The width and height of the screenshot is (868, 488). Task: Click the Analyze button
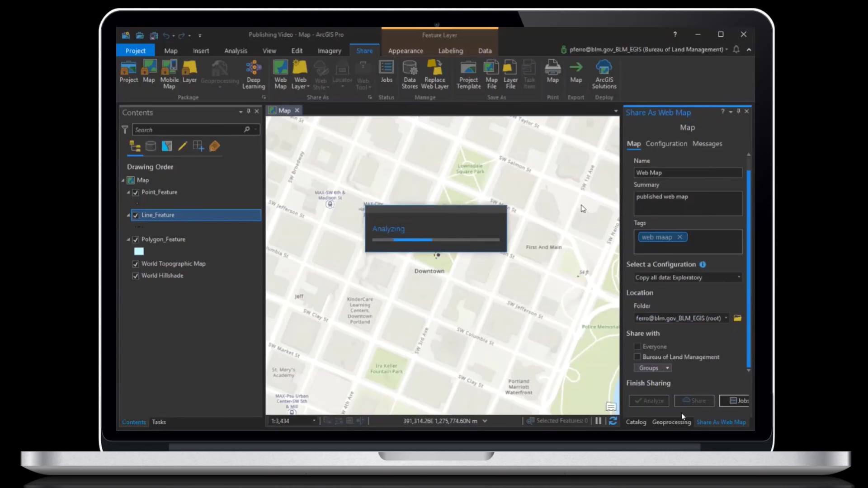coord(649,401)
